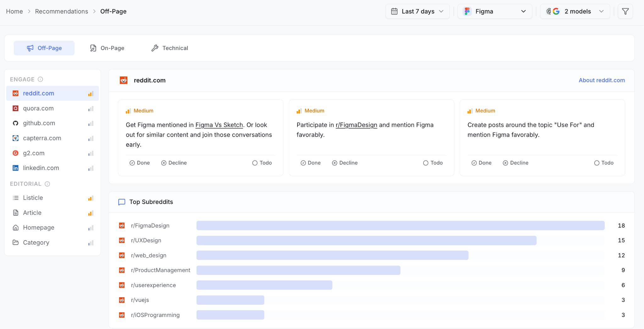Click priority bars icon on quora.com row
The width and height of the screenshot is (644, 329).
pos(91,109)
